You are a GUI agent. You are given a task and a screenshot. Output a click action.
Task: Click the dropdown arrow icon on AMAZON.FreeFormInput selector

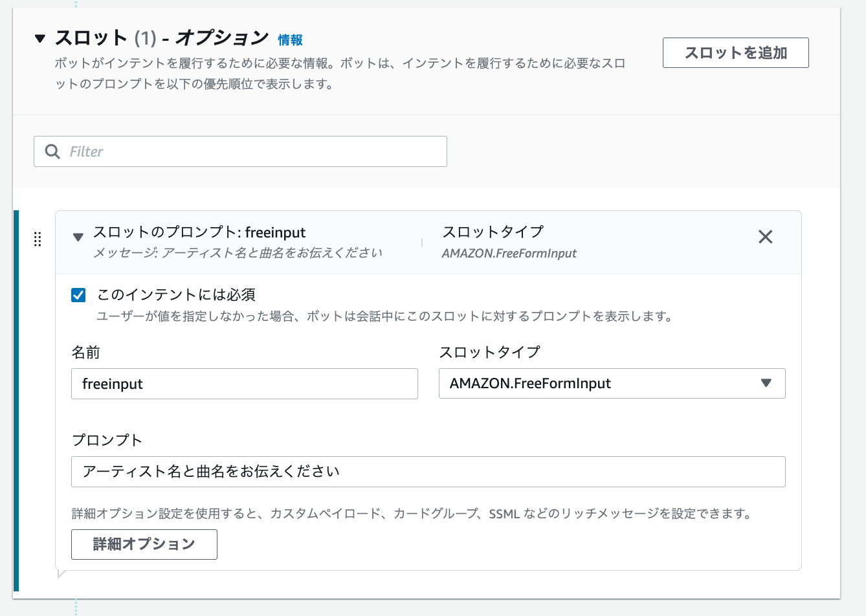[768, 383]
